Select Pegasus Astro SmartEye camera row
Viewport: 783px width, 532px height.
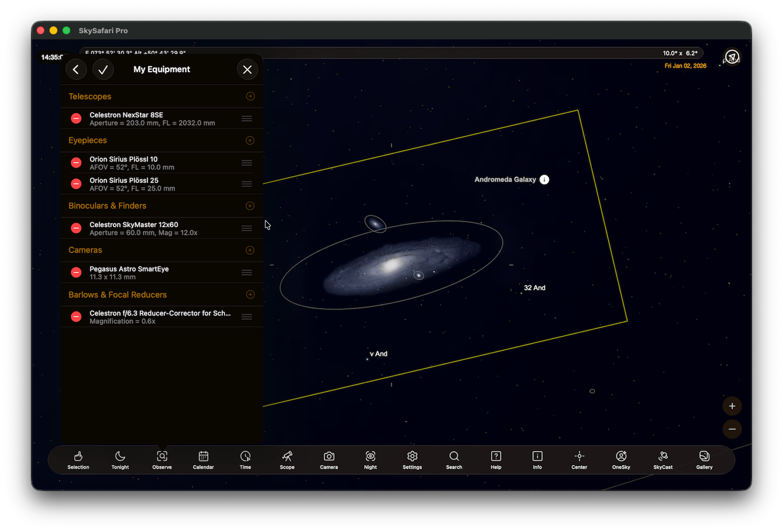(162, 273)
